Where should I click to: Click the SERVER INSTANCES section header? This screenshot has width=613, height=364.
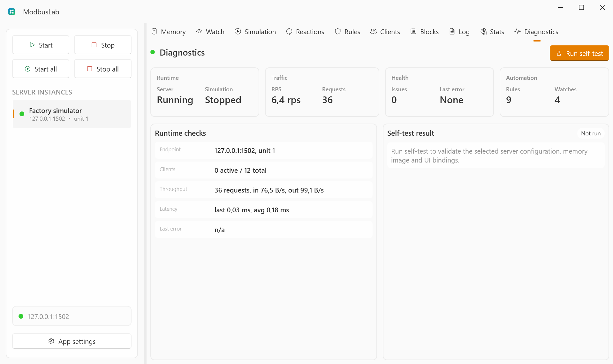[42, 92]
